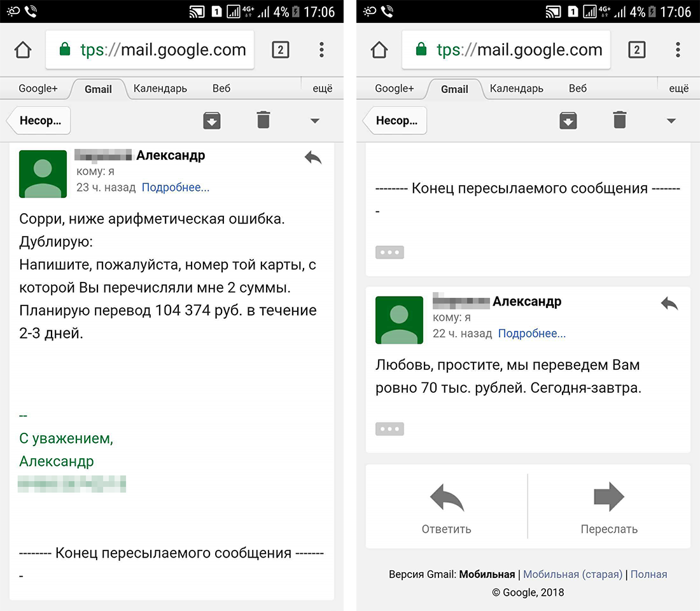Go back to Несор... folder in left phone
700x611 pixels.
[39, 120]
